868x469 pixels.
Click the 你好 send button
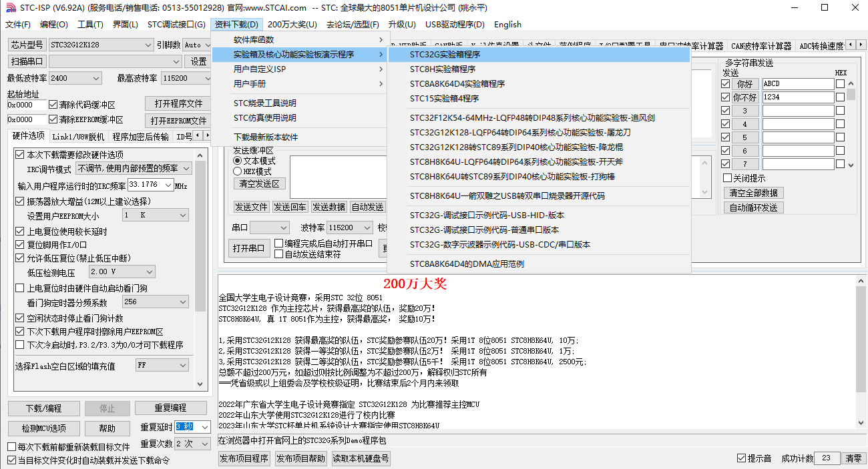point(745,84)
